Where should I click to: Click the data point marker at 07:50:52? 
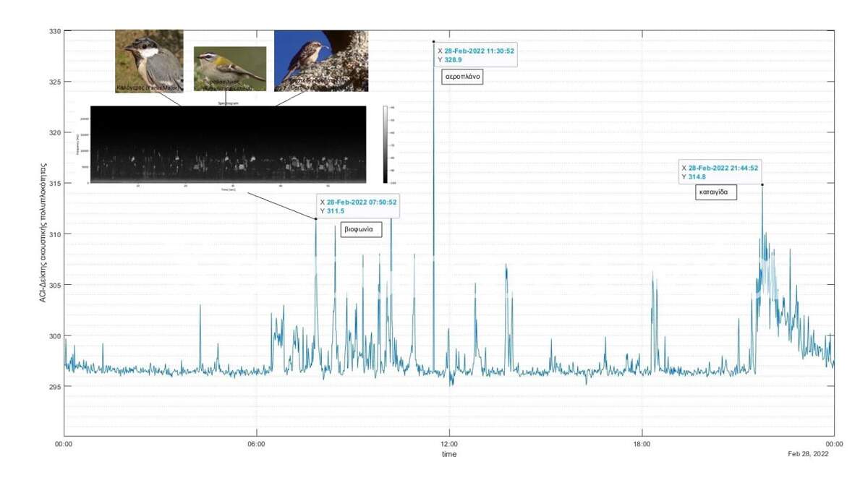click(x=315, y=218)
